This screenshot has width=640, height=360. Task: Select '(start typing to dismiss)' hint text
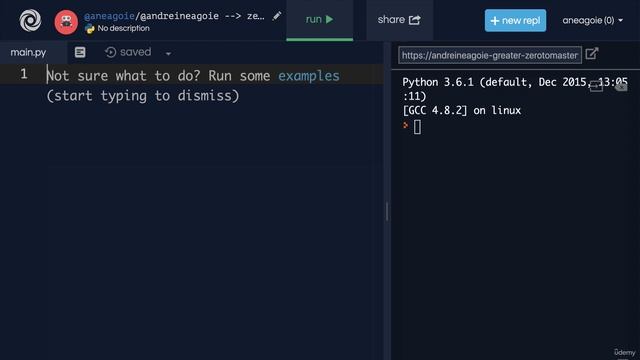coord(143,96)
